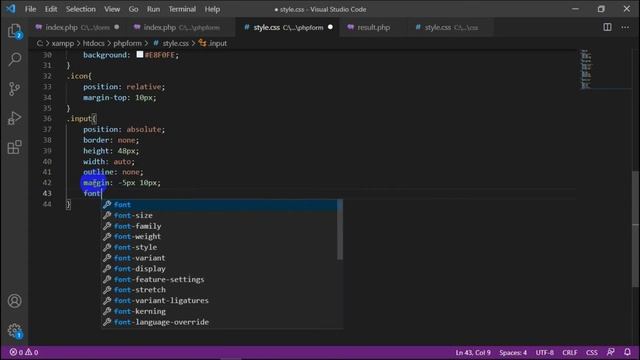
Task: Select the font-kerning suggestion
Action: [220, 311]
